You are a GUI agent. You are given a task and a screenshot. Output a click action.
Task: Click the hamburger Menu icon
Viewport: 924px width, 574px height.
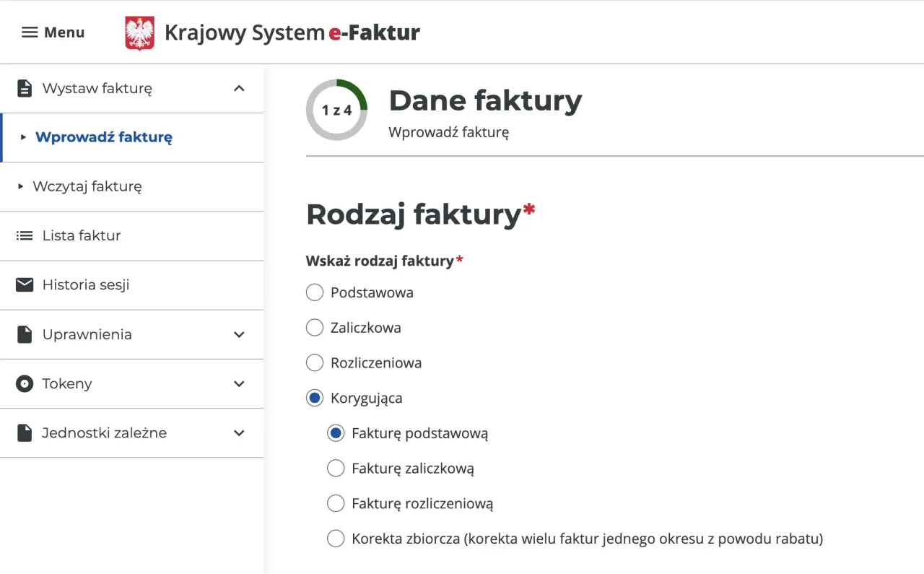coord(30,32)
